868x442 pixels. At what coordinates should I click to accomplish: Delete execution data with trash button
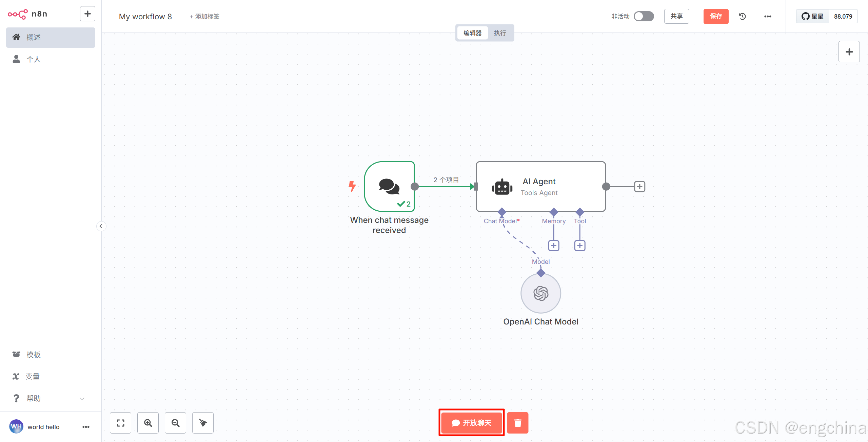(x=517, y=423)
